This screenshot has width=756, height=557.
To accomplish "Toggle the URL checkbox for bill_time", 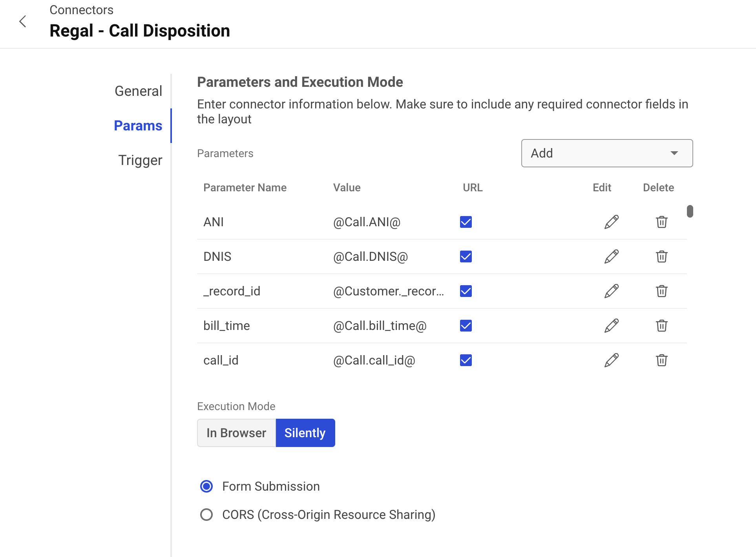I will click(x=466, y=326).
